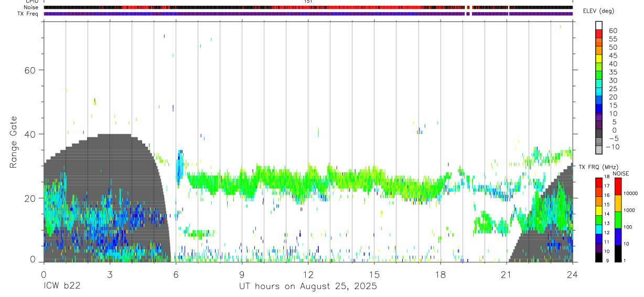Click the '-5' label on elevation colorbar
The width and height of the screenshot is (644, 297).
coord(613,138)
